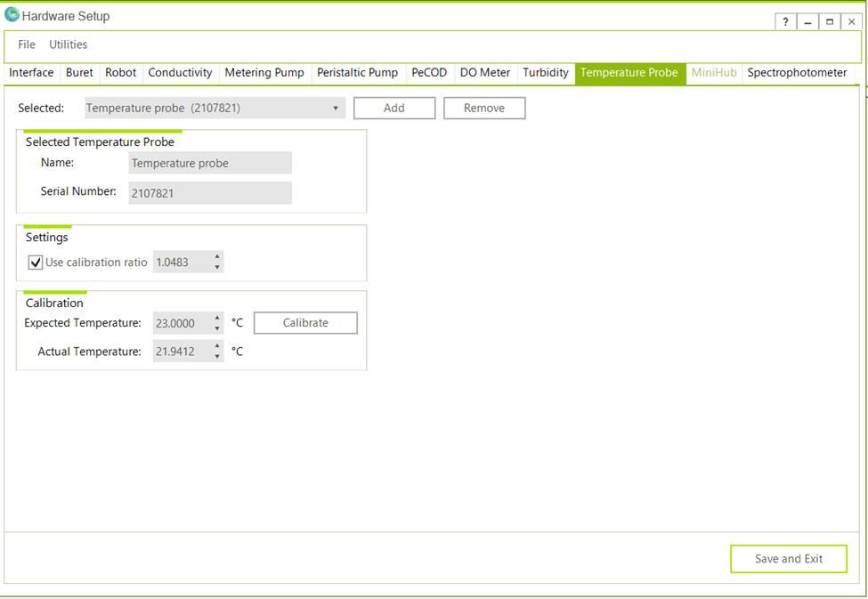Remove the selected temperature probe
This screenshot has height=599, width=868.
[x=483, y=109]
